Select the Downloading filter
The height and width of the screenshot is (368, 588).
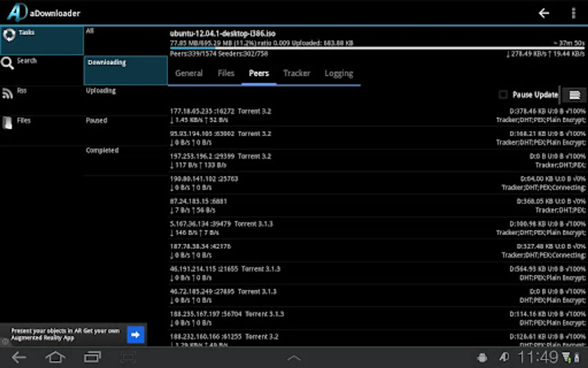tap(125, 70)
